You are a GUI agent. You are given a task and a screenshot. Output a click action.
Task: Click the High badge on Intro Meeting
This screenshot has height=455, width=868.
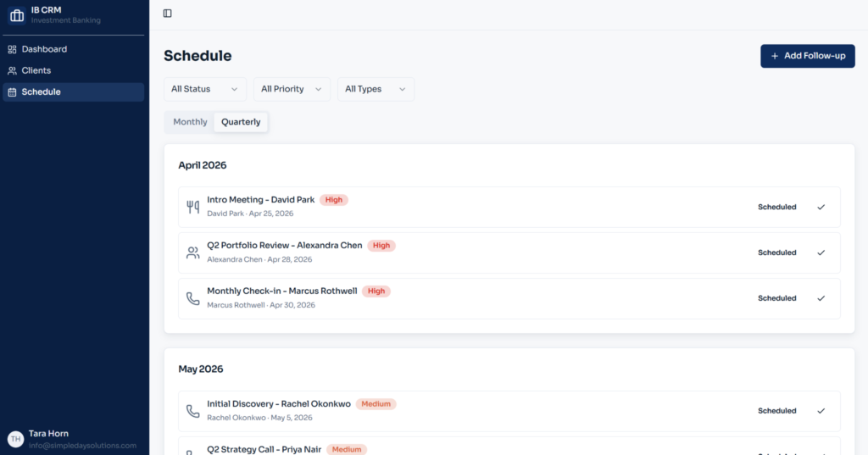point(334,200)
